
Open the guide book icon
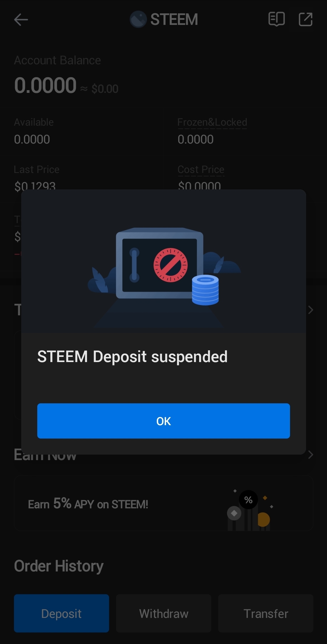(276, 19)
